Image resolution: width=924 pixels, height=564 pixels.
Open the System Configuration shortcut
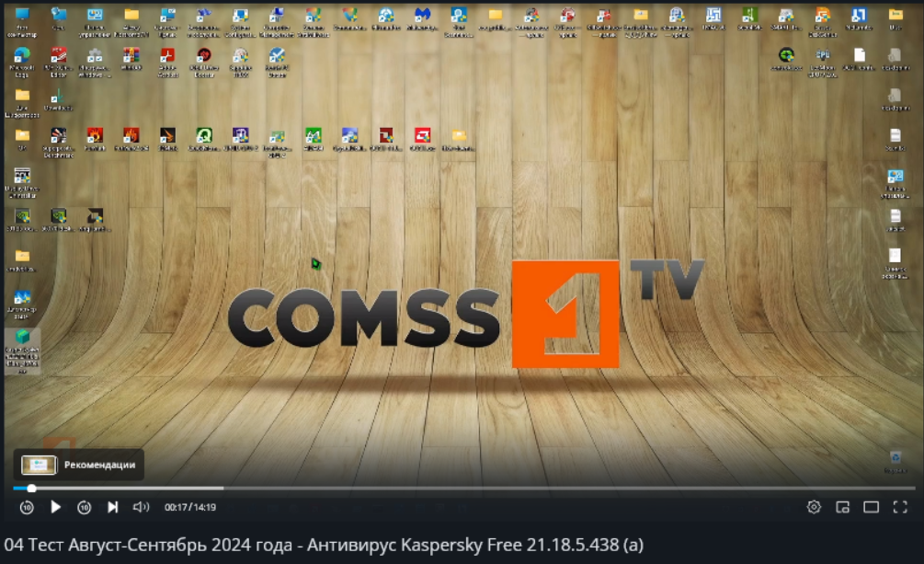(x=240, y=22)
